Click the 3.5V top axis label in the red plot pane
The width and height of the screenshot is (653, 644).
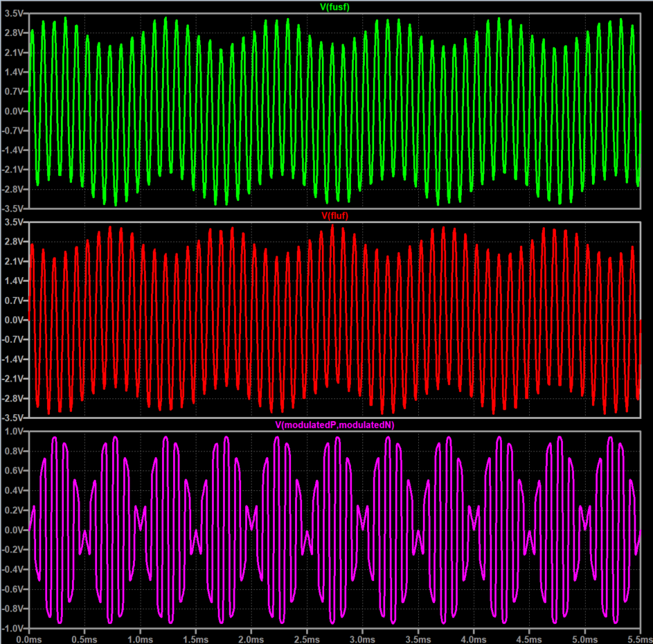[14, 222]
